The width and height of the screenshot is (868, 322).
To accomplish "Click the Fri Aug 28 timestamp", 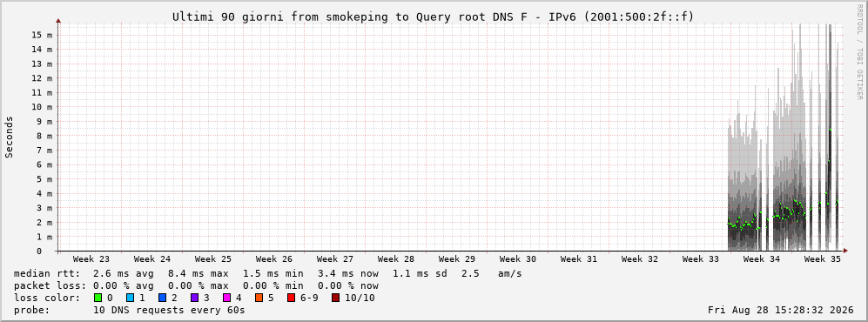I will tap(781, 311).
